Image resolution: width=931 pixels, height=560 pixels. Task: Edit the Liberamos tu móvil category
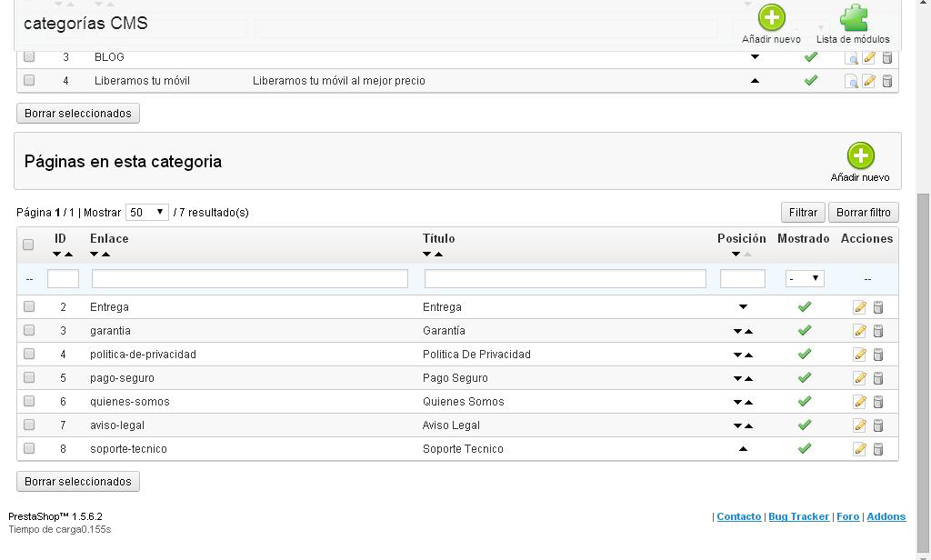point(868,81)
